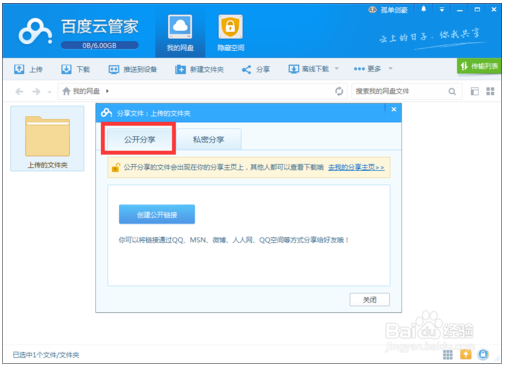Expand the 离线下载 dropdown arrow
This screenshot has height=366, width=505.
tap(337, 69)
